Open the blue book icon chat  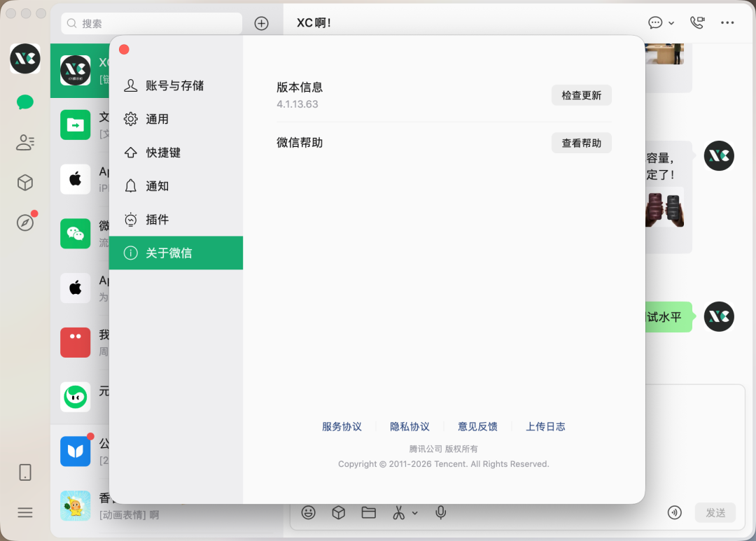[x=80, y=452]
